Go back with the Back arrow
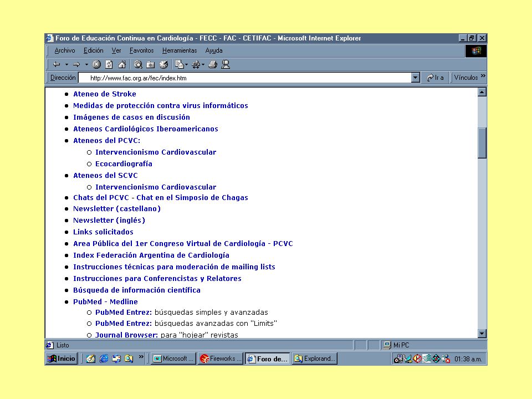Viewport: 532px width, 399px height. [57, 64]
